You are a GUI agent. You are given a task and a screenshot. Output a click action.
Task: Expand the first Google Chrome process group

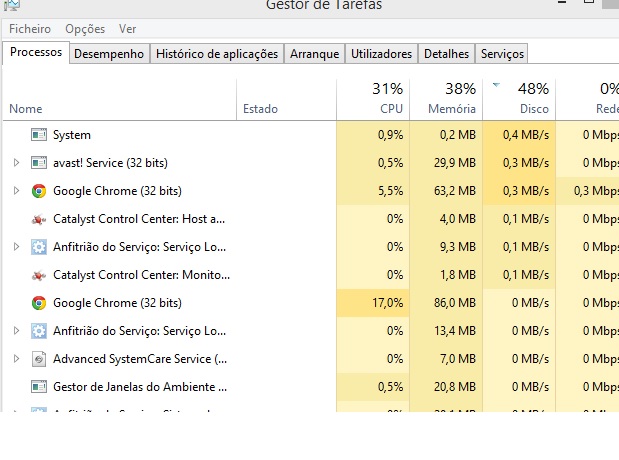tap(16, 191)
